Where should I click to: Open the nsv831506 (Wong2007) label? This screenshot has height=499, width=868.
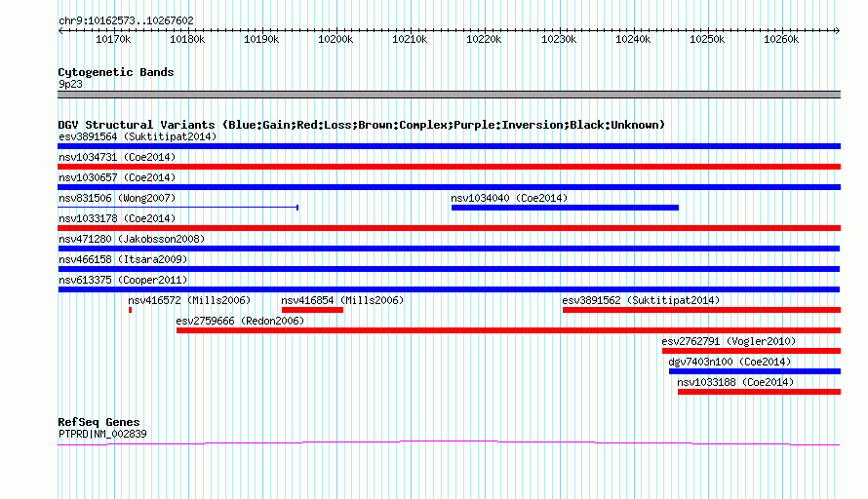point(117,198)
